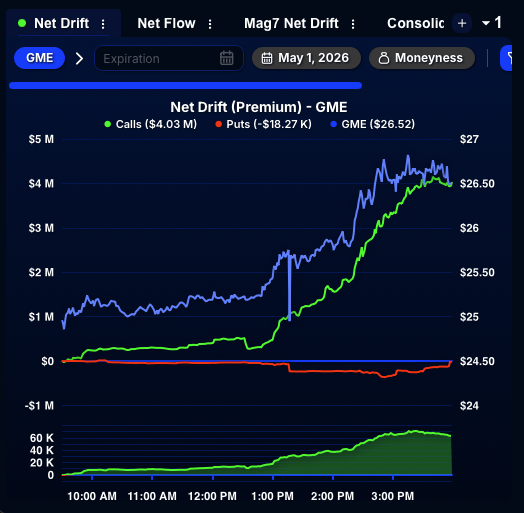Screen dimensions: 524x513
Task: Switch to Net Drift tab
Action: coord(61,23)
